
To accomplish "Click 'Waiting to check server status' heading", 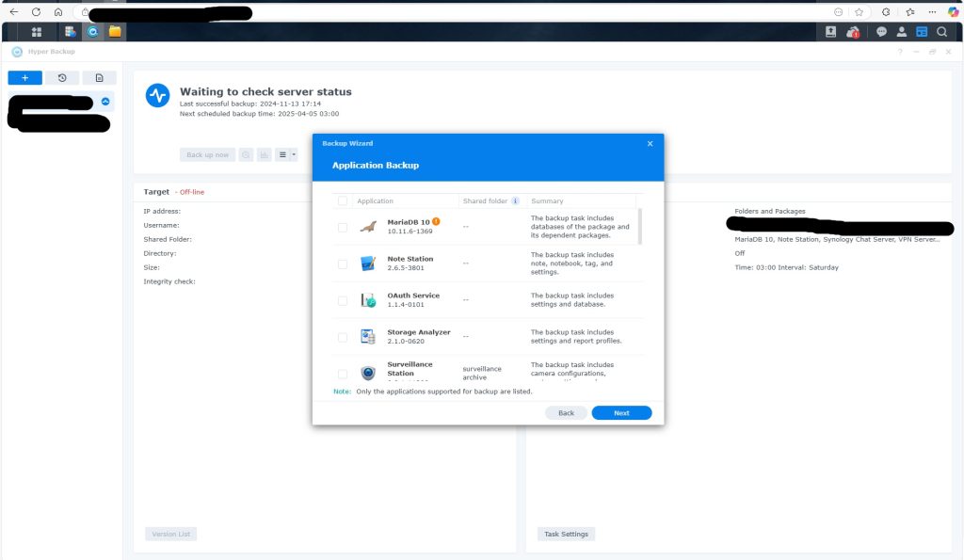I will coord(265,91).
